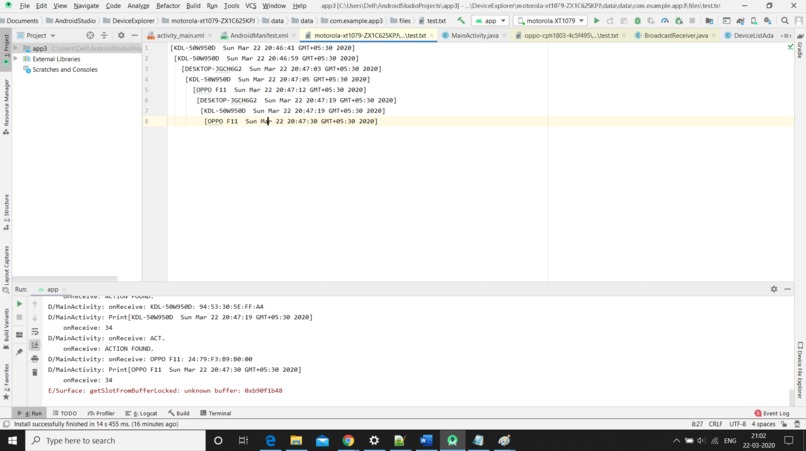Click the Collapse All icon in Project panel
Viewport: 806px width, 451px height.
(x=104, y=35)
